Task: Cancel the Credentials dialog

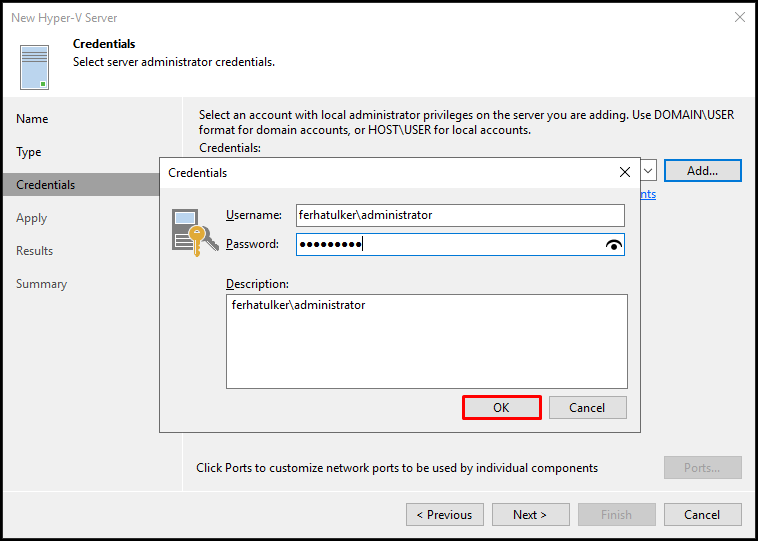Action: [587, 408]
